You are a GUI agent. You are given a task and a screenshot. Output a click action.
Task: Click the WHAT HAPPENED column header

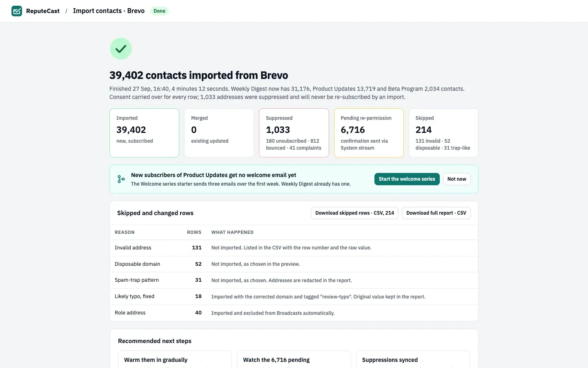pyautogui.click(x=232, y=232)
